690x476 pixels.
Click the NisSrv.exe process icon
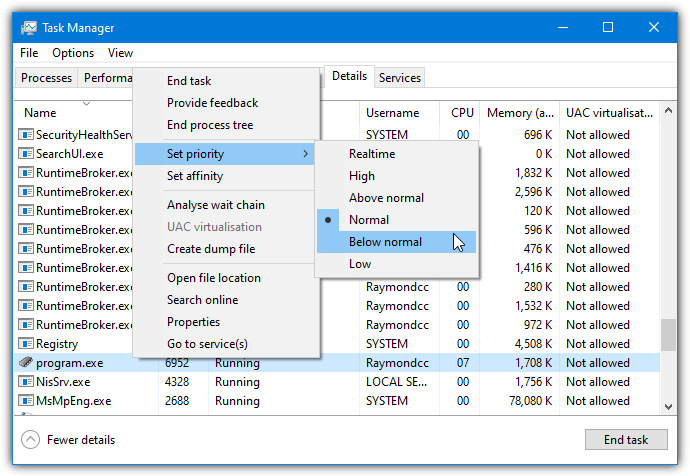pyautogui.click(x=26, y=381)
